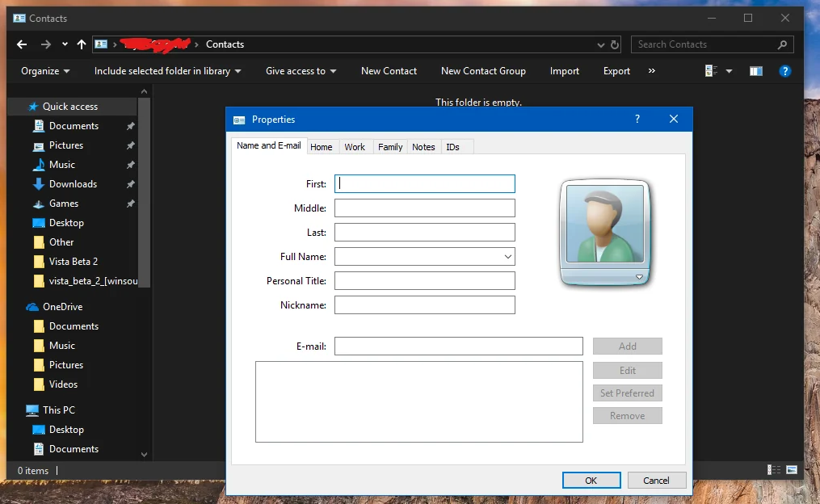Open the Full Name dropdown
The image size is (820, 504).
[x=507, y=257]
